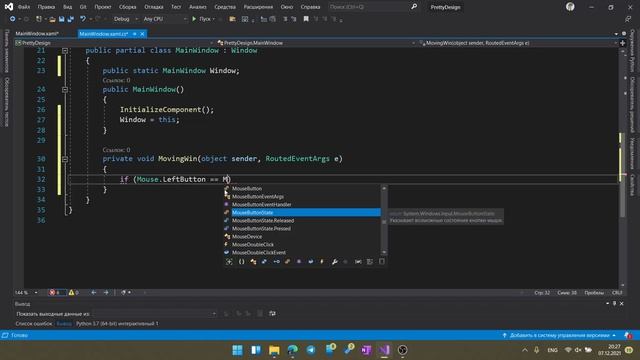Click Добавить в систему управления версиями
640x360 pixels.
pos(559,336)
